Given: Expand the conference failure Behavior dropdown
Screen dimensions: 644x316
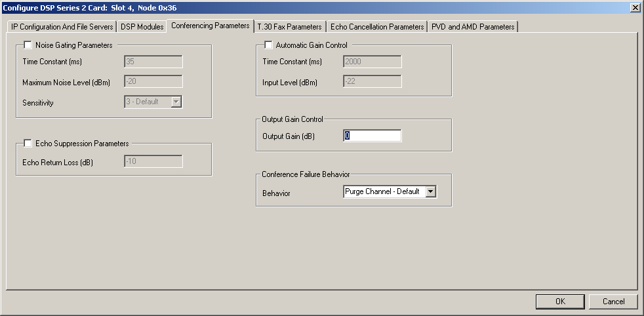Looking at the screenshot, I should coord(430,191).
